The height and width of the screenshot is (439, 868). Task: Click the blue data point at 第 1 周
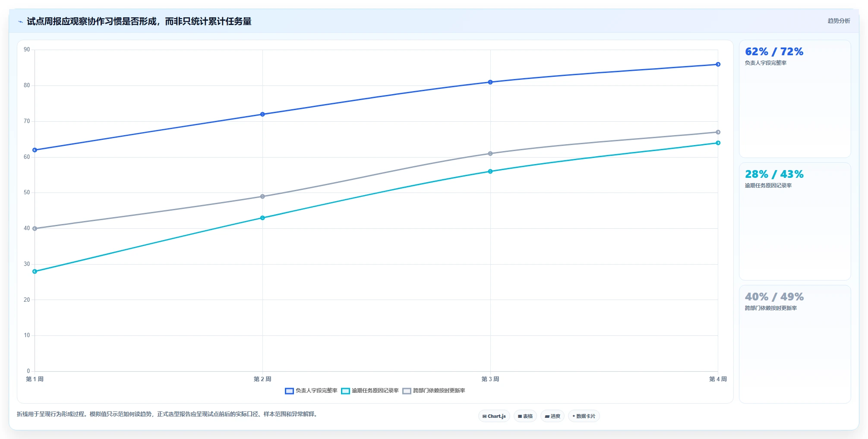point(35,150)
